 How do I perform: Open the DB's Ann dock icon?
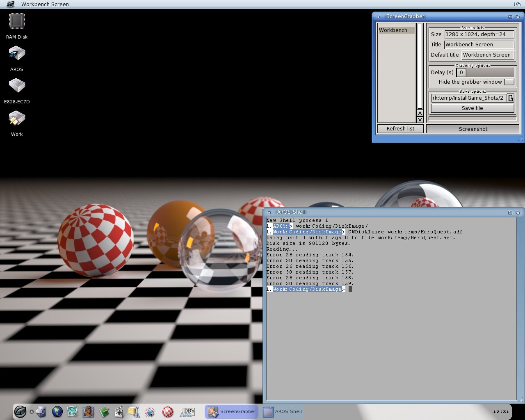[x=187, y=411]
